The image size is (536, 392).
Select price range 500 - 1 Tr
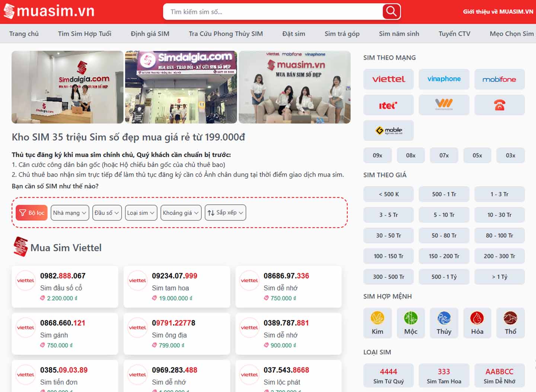[x=444, y=194]
